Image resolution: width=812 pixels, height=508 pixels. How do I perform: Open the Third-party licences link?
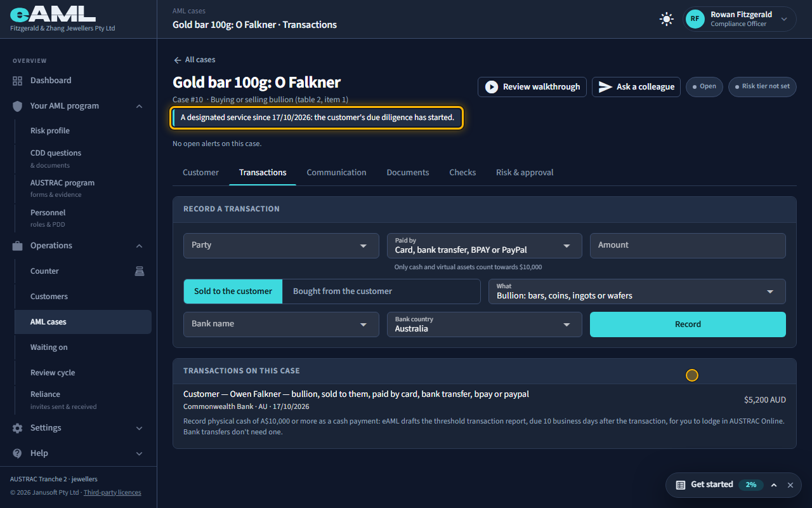click(x=112, y=492)
